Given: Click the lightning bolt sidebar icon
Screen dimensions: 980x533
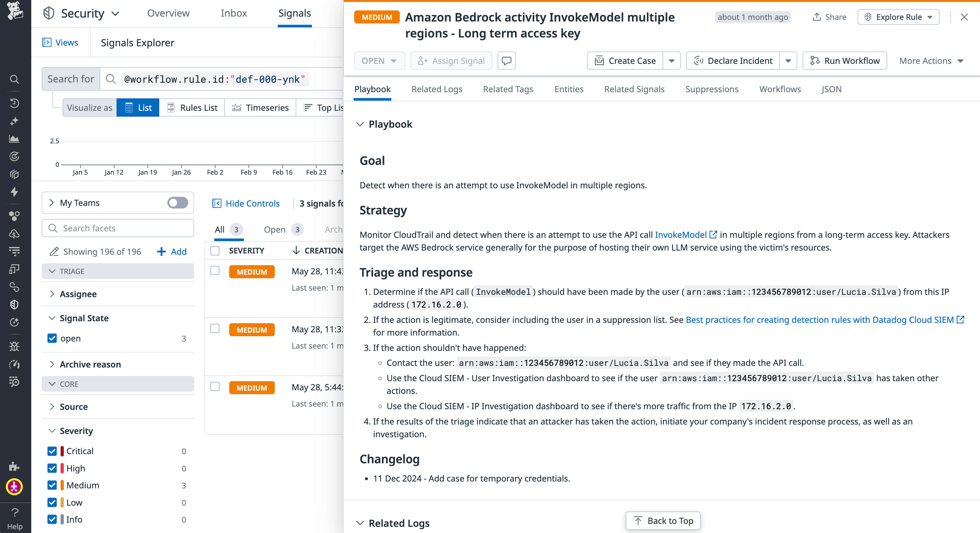Looking at the screenshot, I should click(x=14, y=192).
